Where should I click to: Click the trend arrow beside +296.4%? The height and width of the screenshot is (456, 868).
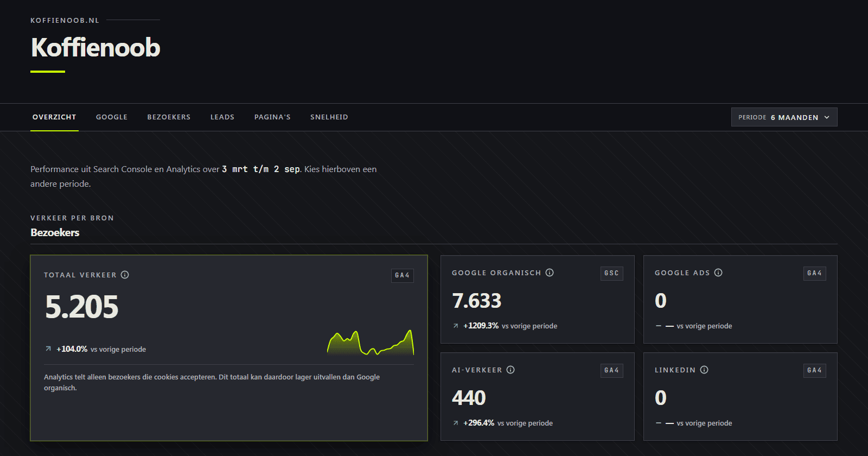click(456, 423)
